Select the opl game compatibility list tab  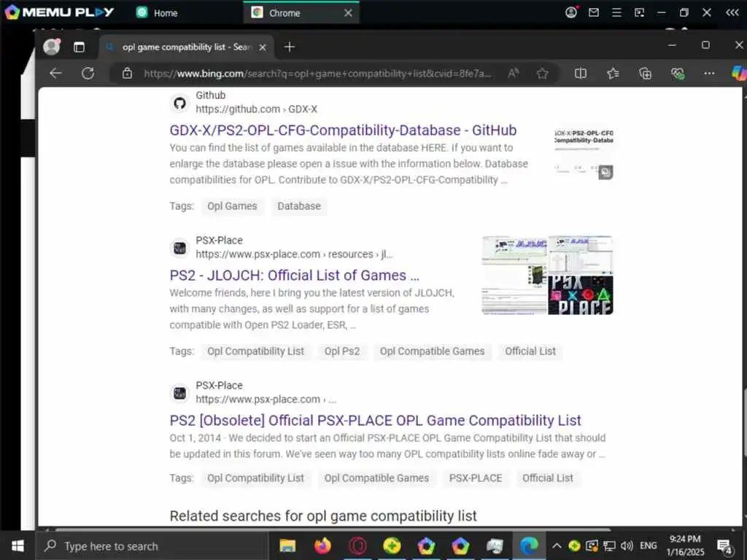click(x=185, y=47)
